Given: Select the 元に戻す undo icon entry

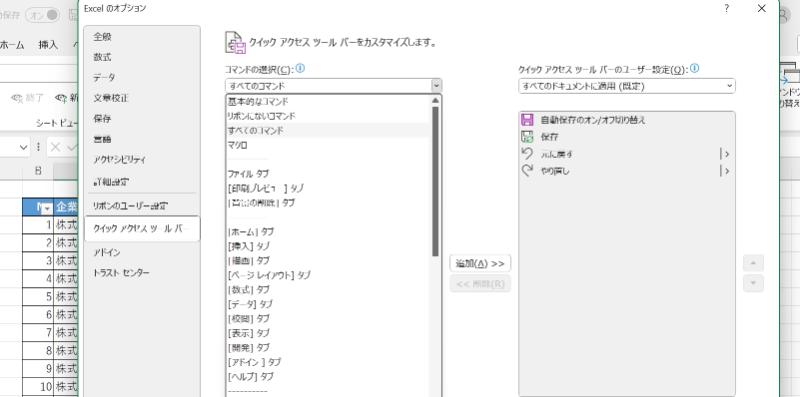Looking at the screenshot, I should [x=527, y=154].
